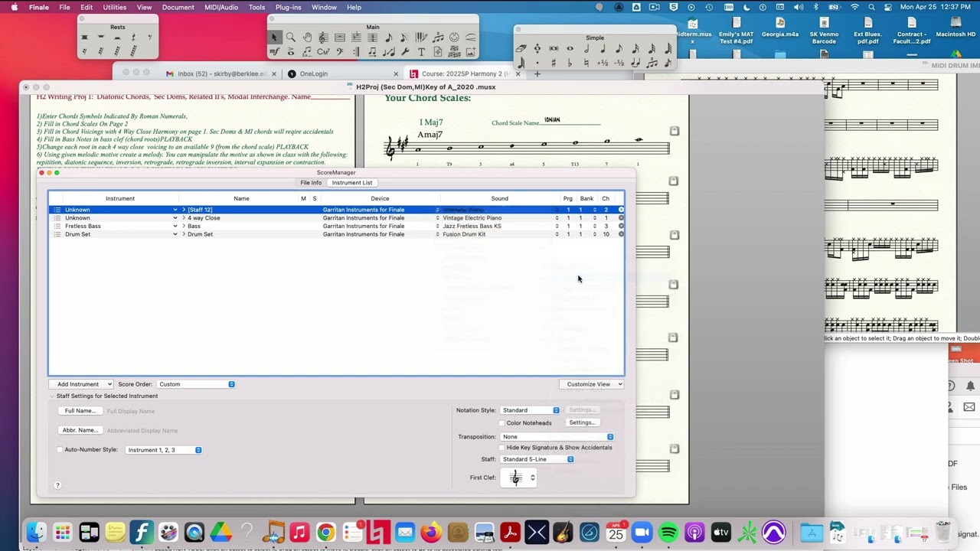Remove the Fretless Bass instrument row
This screenshot has height=551, width=980.
tap(621, 226)
